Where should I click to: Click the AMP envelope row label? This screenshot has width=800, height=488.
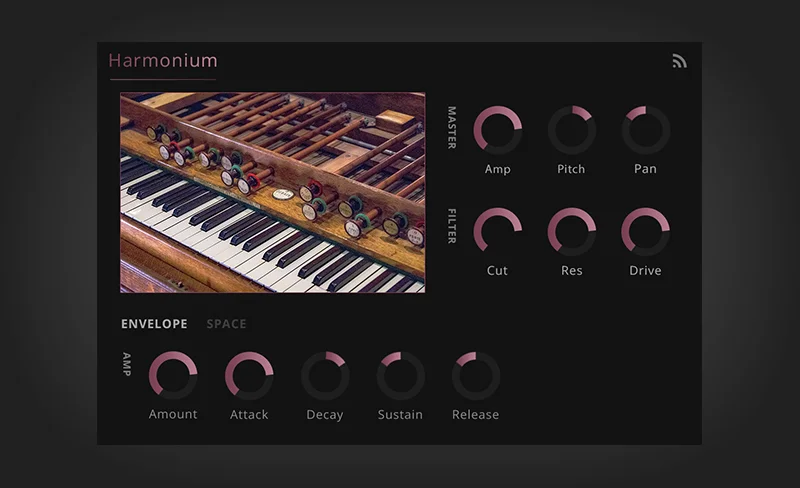tap(127, 364)
